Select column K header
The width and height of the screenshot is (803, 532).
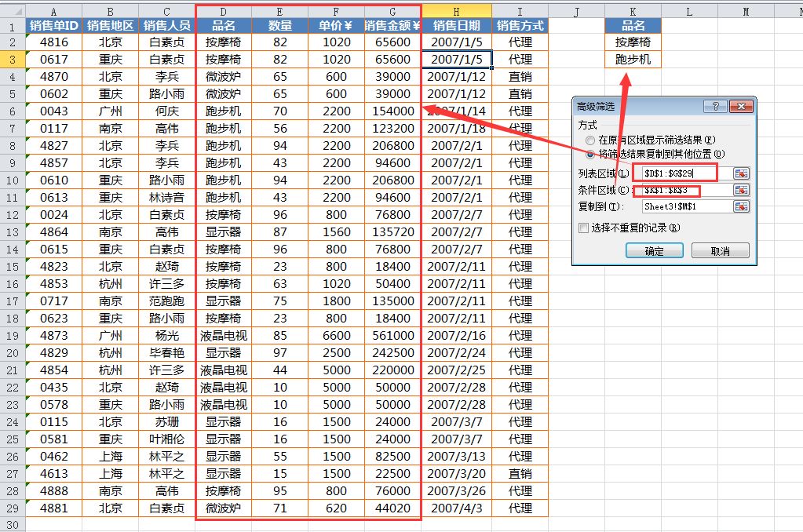633,11
